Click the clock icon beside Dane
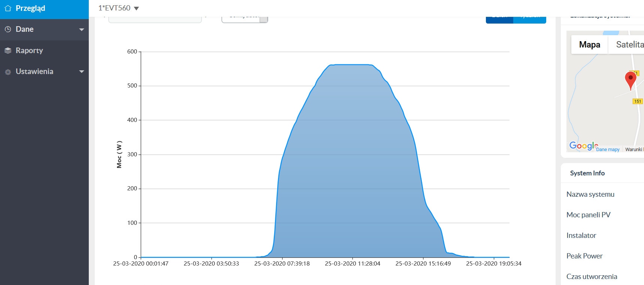Screen dimensions: 644x285 8,29
